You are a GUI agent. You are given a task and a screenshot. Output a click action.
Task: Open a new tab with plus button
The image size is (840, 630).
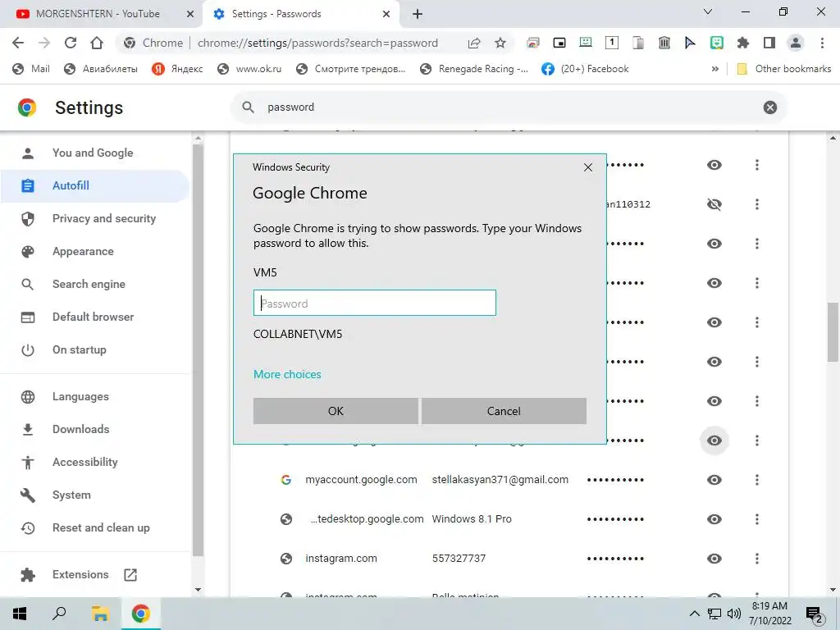point(418,14)
